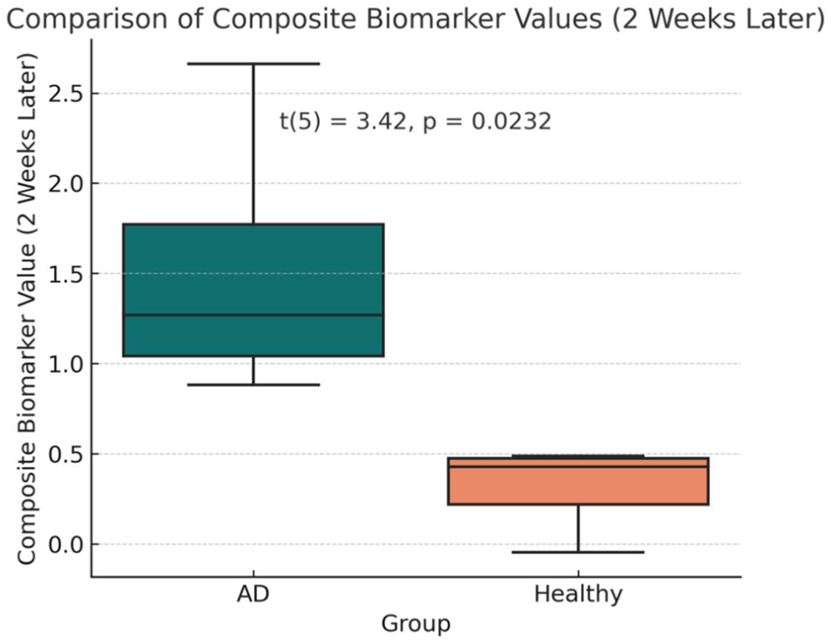Select the AD lower whisker cap
This screenshot has width=831, height=644.
click(253, 385)
